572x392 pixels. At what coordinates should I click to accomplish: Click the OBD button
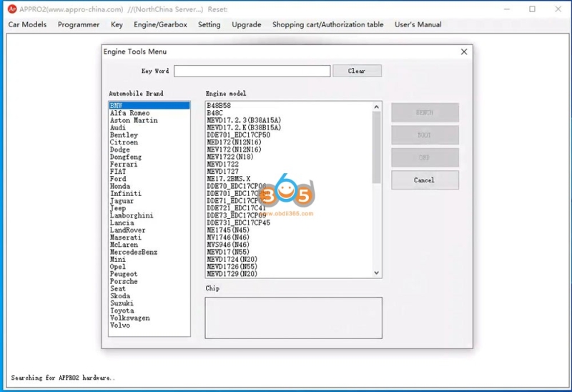click(425, 157)
